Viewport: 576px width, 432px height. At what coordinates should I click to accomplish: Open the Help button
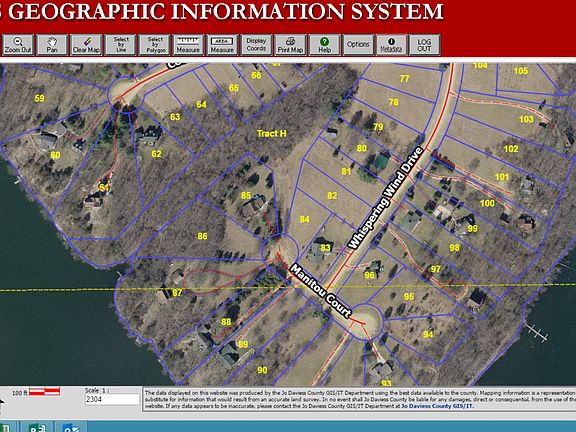coord(324,45)
